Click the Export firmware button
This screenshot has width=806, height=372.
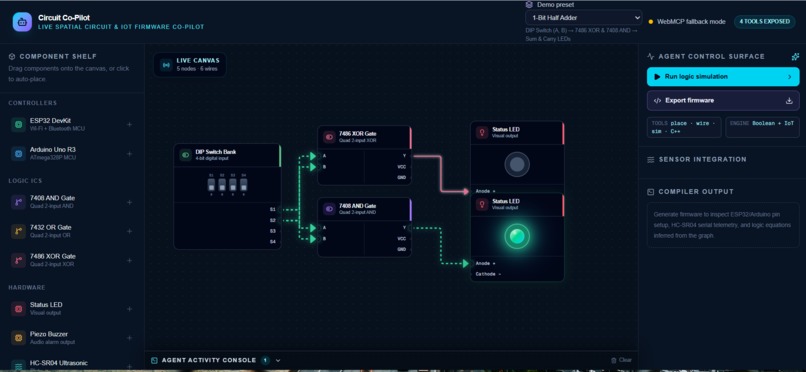(x=723, y=101)
